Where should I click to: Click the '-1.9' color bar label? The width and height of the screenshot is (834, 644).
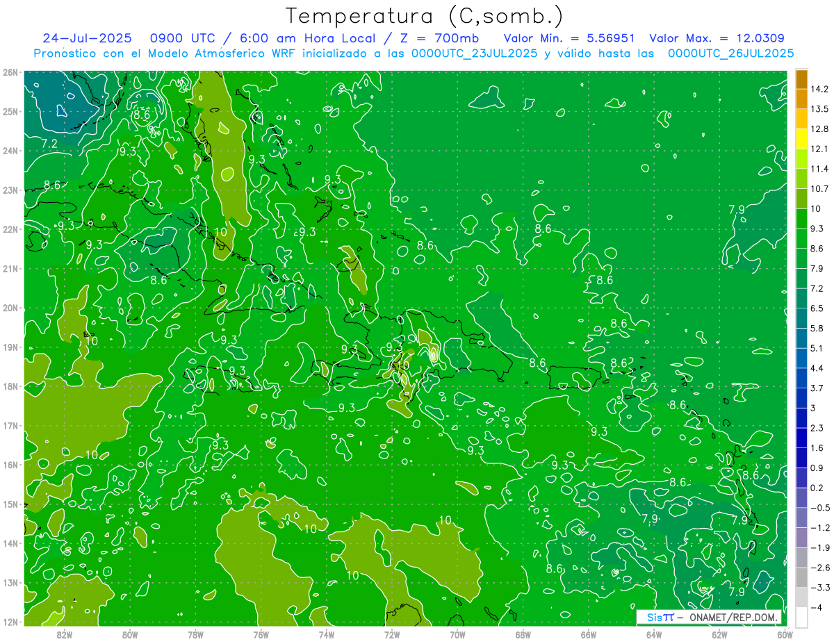click(x=819, y=547)
